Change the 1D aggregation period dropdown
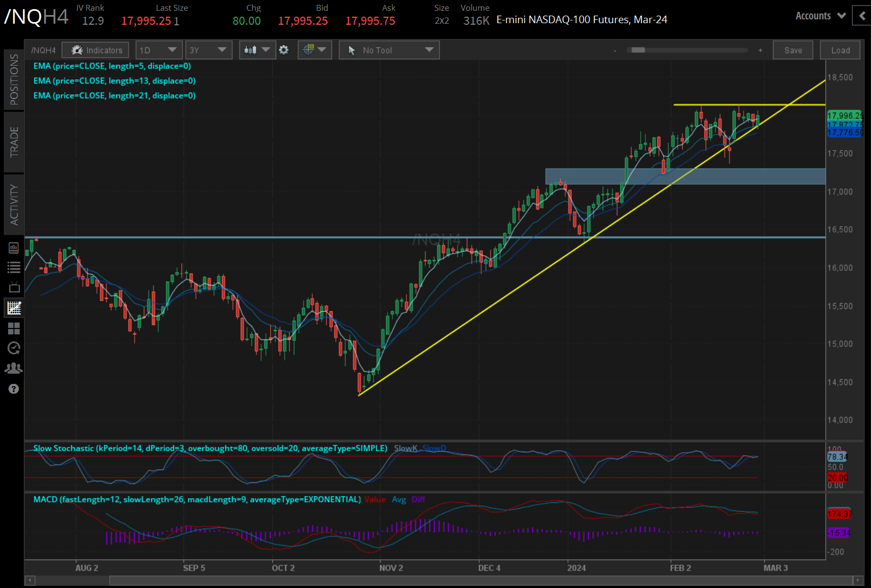Viewport: 871px width, 588px height. 159,50
